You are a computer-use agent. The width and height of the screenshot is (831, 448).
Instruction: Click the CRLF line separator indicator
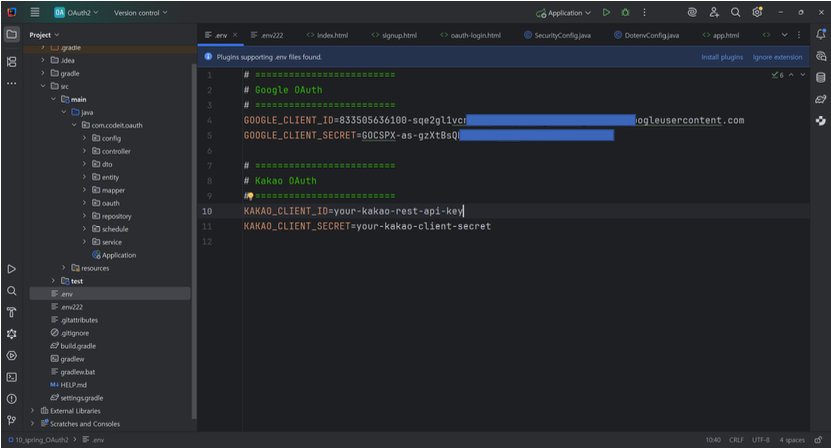[x=736, y=440]
